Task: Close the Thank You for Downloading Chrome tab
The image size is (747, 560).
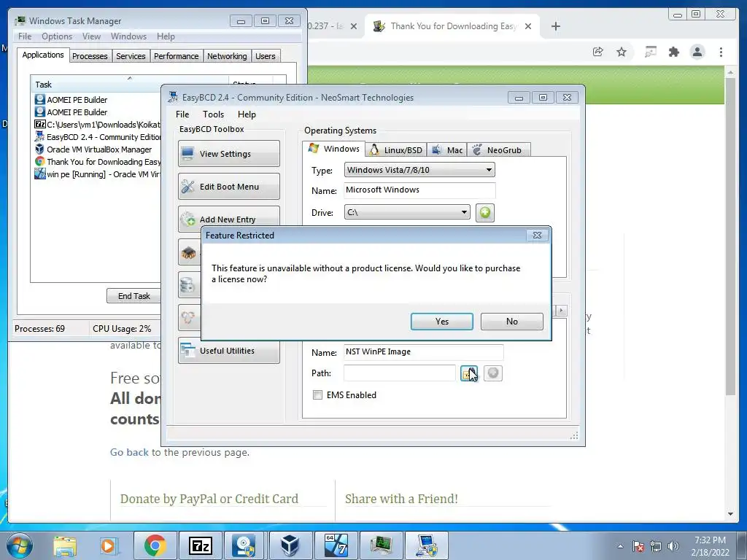Action: pos(528,26)
